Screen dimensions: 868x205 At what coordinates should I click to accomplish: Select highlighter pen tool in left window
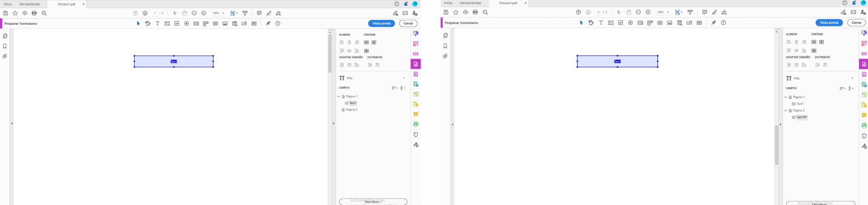[269, 13]
